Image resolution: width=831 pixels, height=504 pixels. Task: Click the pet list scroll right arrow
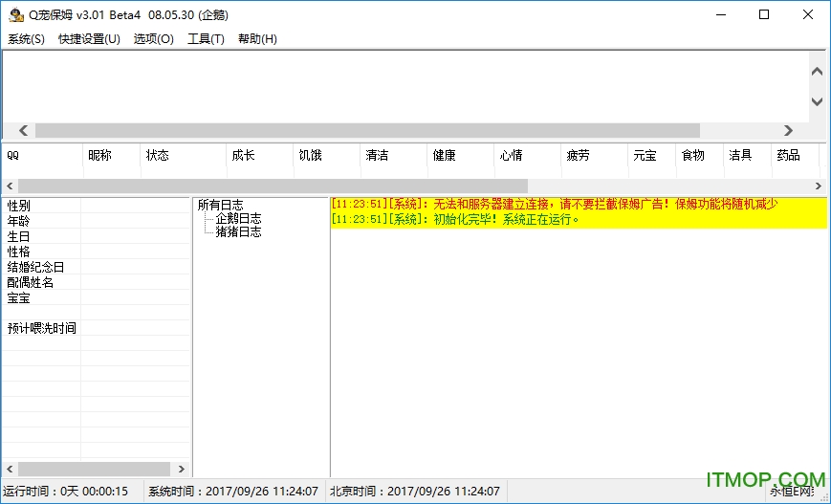[819, 186]
